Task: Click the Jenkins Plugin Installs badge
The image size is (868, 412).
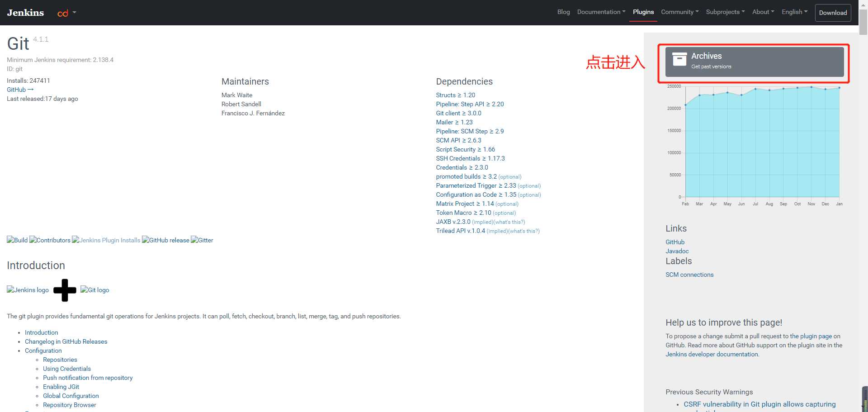Action: [x=106, y=240]
